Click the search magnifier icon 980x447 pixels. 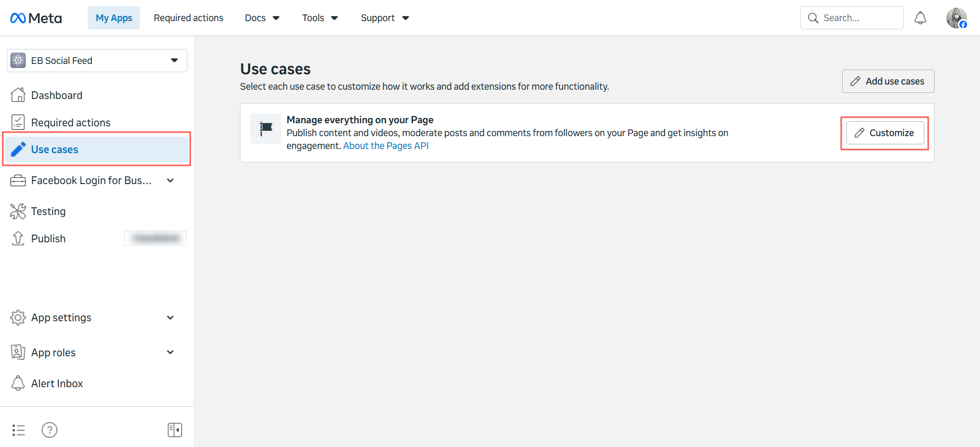tap(813, 18)
